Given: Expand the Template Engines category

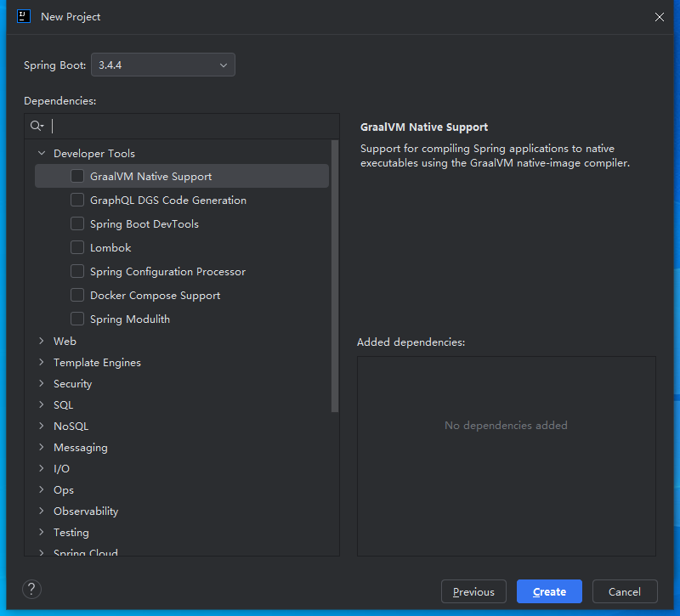Looking at the screenshot, I should click(42, 362).
